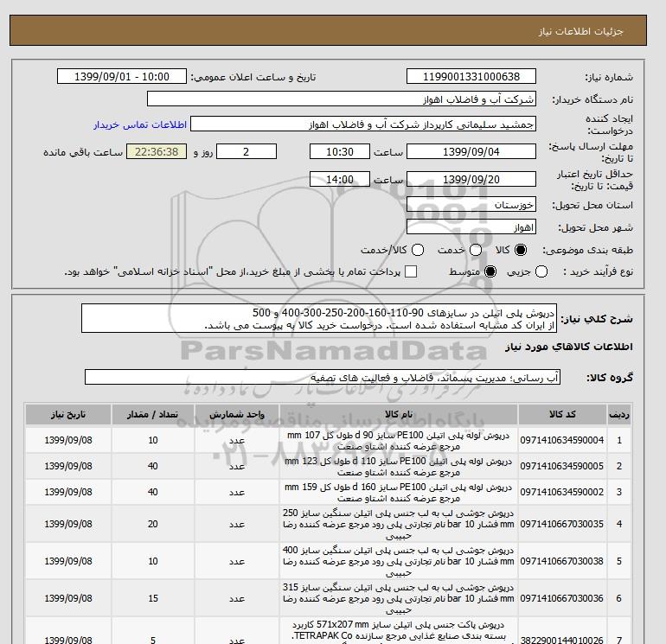Click the تاریخ نیاز column header

[68, 415]
